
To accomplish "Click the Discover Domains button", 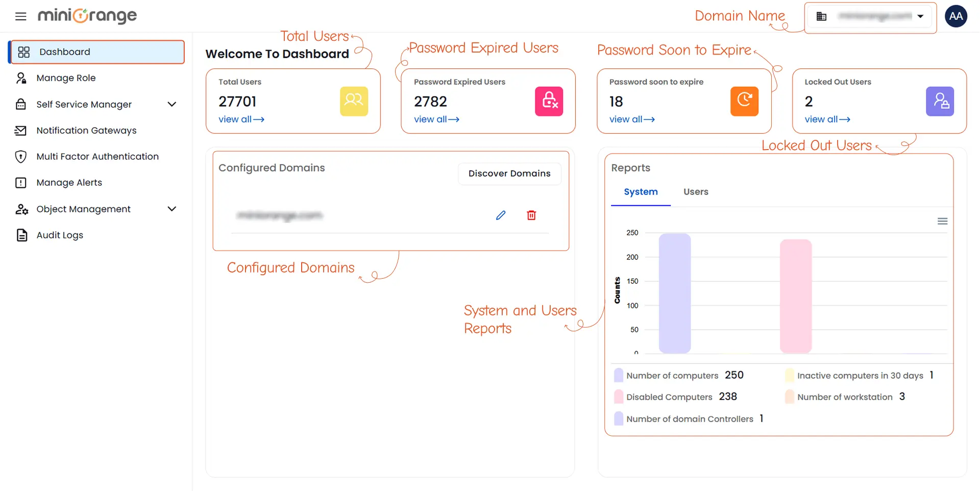I will 509,174.
